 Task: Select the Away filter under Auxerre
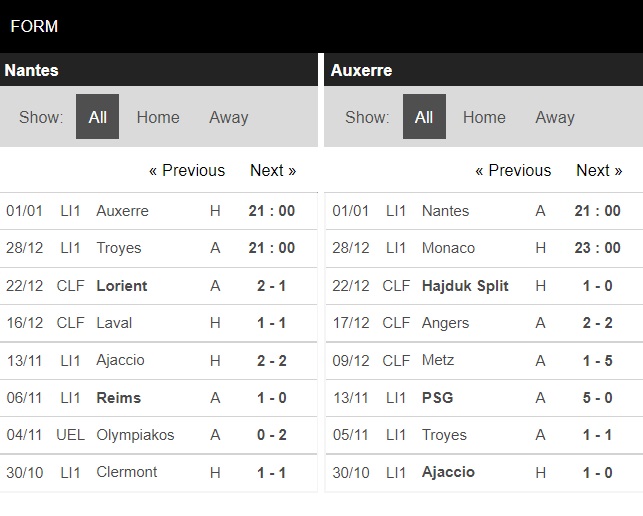[x=555, y=117]
